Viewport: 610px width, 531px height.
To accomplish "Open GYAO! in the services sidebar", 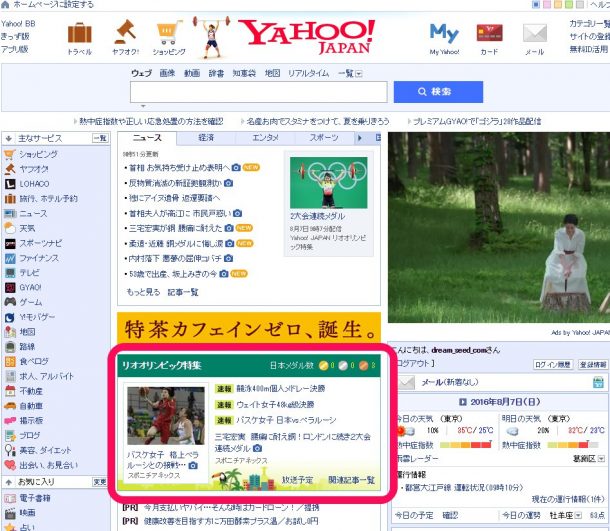I will point(30,287).
